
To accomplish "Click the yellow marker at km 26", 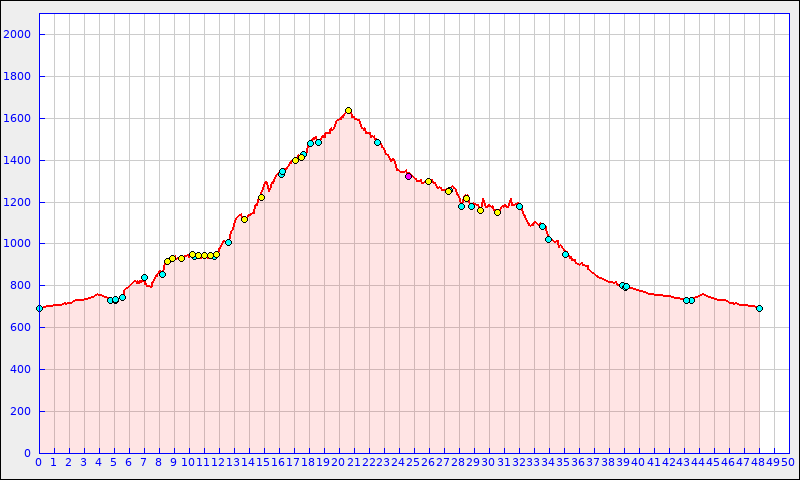I will (x=428, y=181).
